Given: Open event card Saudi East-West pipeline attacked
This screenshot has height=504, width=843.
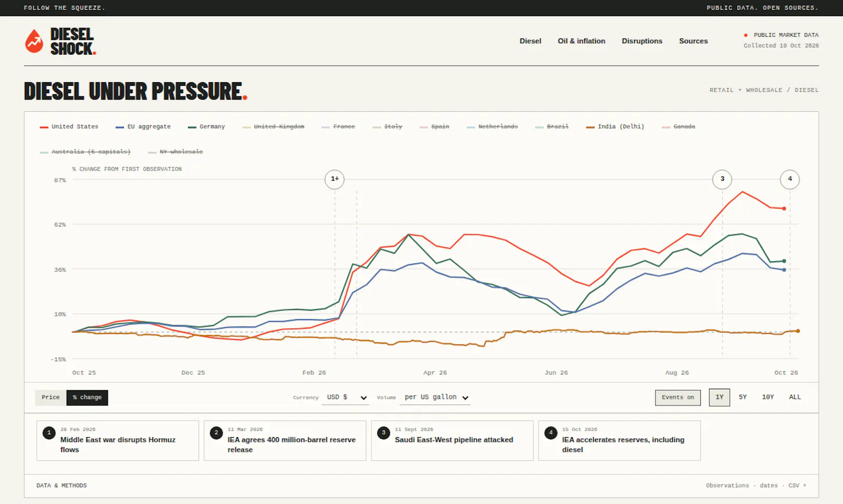Looking at the screenshot, I should pyautogui.click(x=452, y=441).
